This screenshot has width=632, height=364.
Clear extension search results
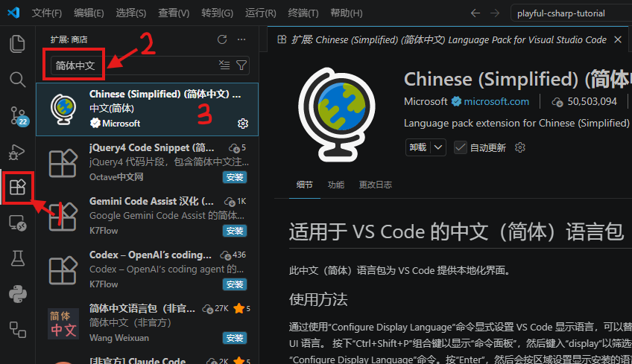[224, 65]
